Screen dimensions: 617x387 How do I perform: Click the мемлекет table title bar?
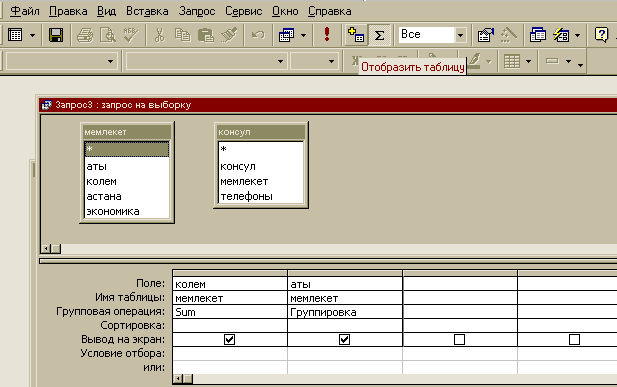pos(127,132)
